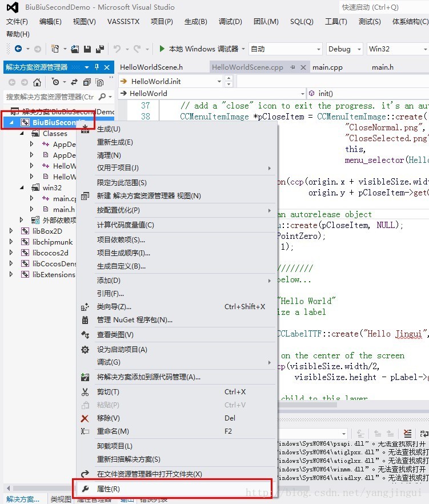
Task: Open 添加(D) submenu
Action: pyautogui.click(x=177, y=280)
